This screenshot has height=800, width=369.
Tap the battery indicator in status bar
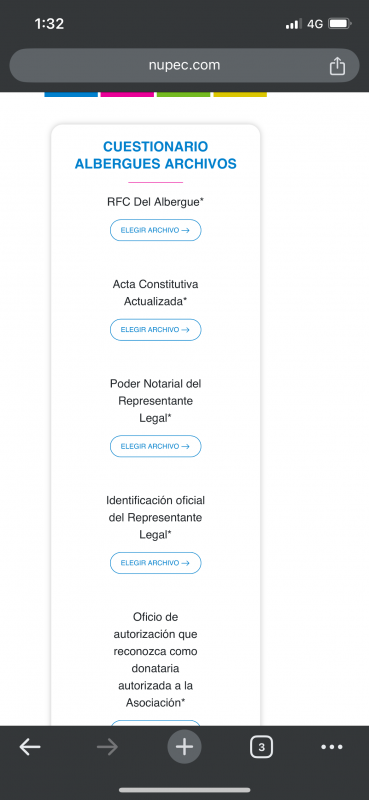(x=340, y=24)
